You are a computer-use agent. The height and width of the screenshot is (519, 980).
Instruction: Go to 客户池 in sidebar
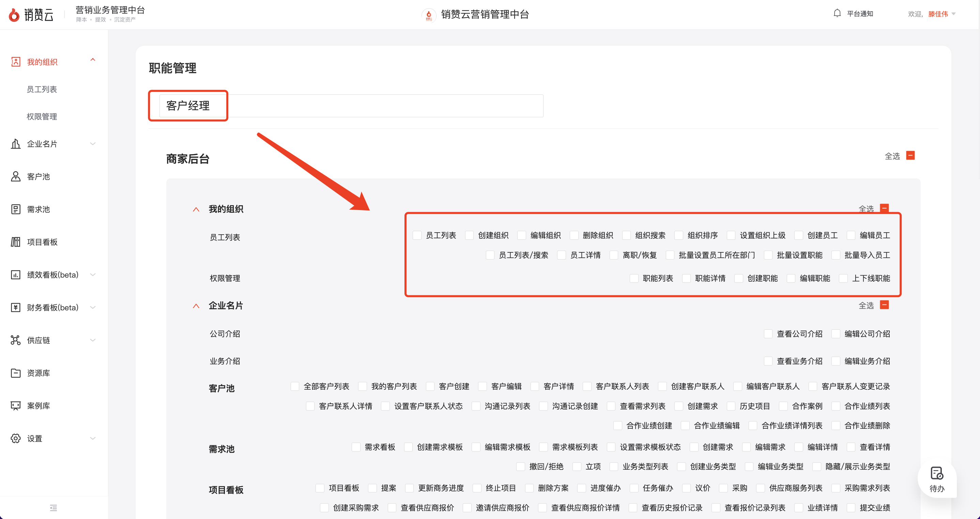(39, 176)
